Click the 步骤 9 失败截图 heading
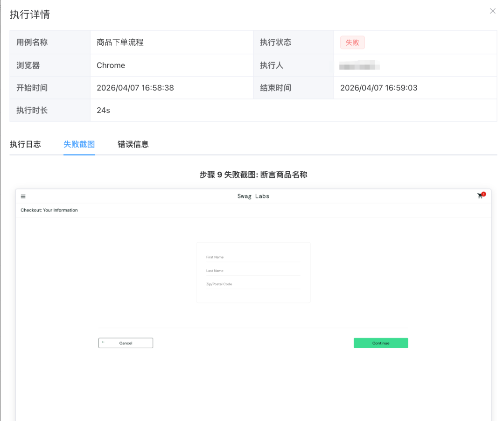This screenshot has width=504, height=421. [253, 175]
